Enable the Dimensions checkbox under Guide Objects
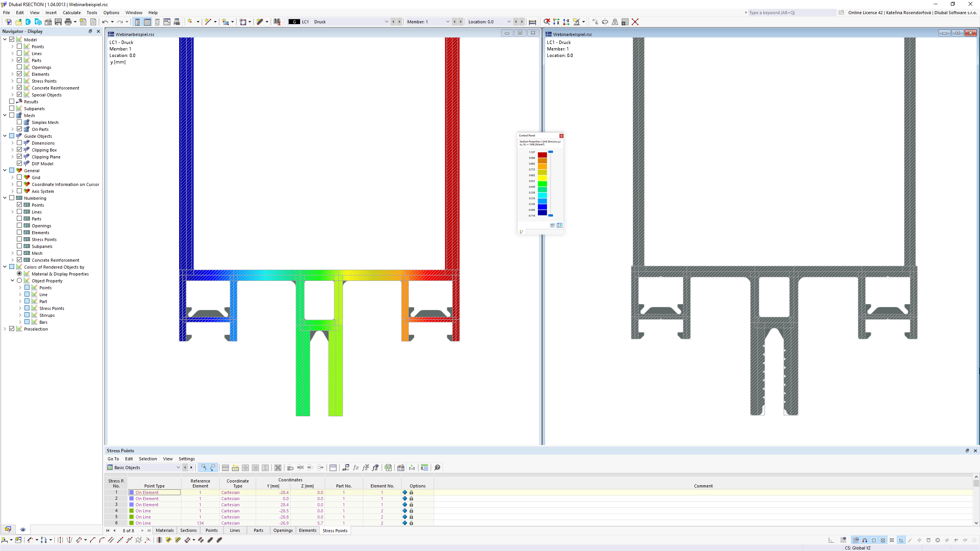980x551 pixels. (x=20, y=143)
